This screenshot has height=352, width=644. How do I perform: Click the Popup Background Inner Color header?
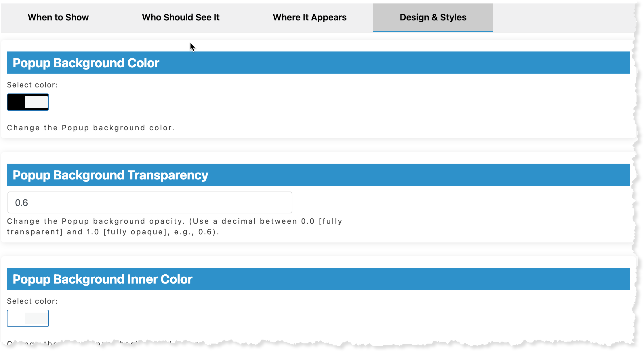tap(319, 279)
